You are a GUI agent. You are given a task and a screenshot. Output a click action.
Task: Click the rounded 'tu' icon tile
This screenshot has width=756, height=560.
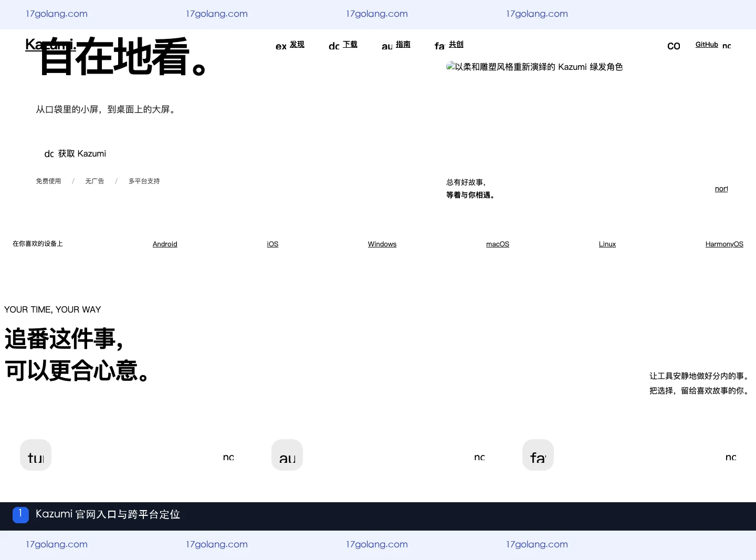tap(36, 455)
